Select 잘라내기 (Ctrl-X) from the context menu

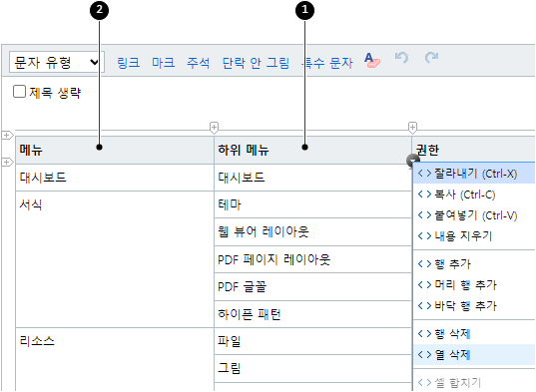[474, 174]
